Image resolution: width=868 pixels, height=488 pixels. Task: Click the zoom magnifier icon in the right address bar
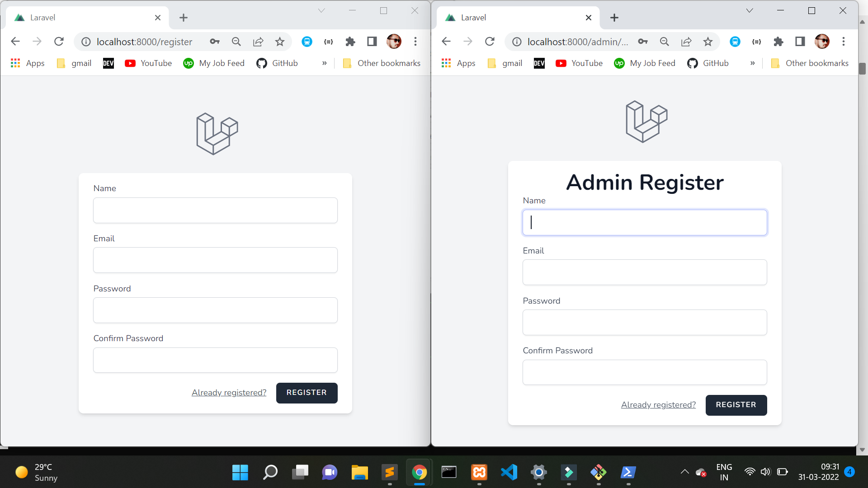click(664, 42)
